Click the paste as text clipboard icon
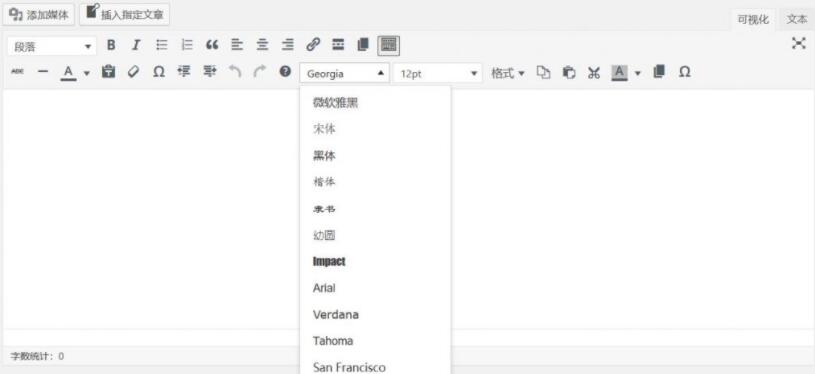The image size is (815, 374). click(108, 72)
